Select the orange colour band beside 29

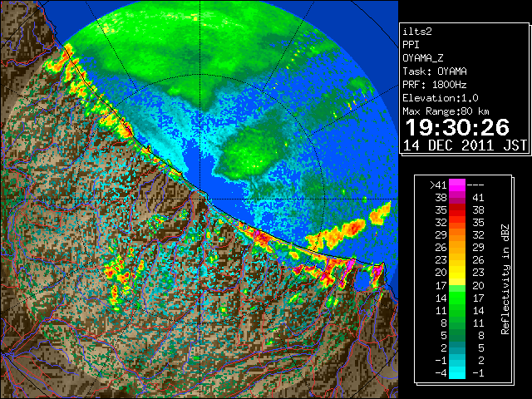[x=457, y=234]
